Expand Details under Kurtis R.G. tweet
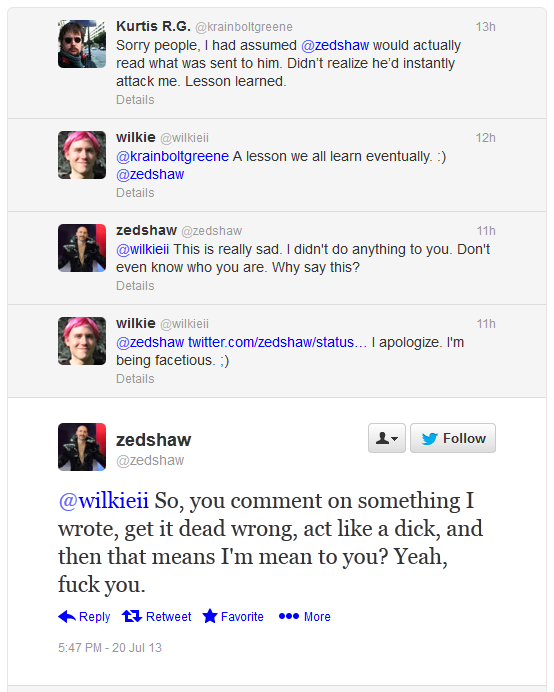The width and height of the screenshot is (554, 692). (135, 100)
